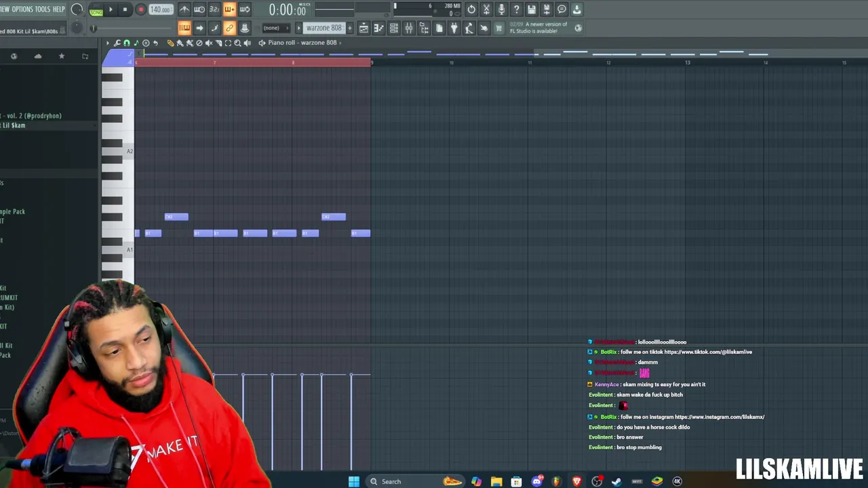This screenshot has width=868, height=488.
Task: Open the Playlist view icon
Action: (363, 28)
